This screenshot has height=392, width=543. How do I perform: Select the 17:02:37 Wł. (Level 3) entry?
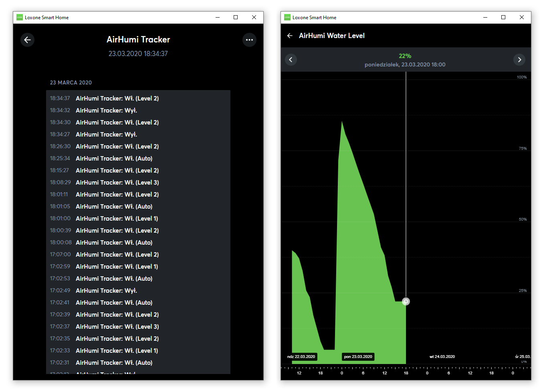click(x=138, y=327)
